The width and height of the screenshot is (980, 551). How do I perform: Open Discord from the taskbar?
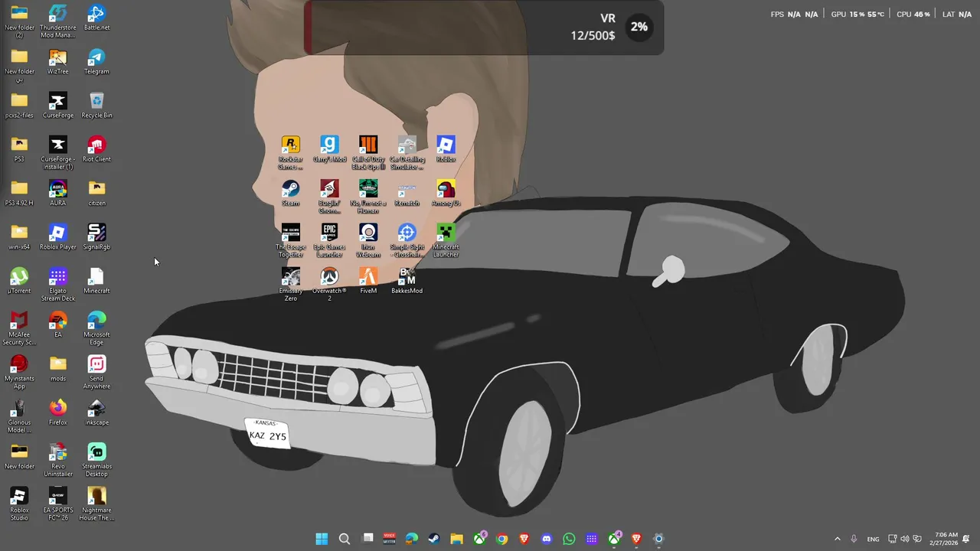(x=546, y=539)
